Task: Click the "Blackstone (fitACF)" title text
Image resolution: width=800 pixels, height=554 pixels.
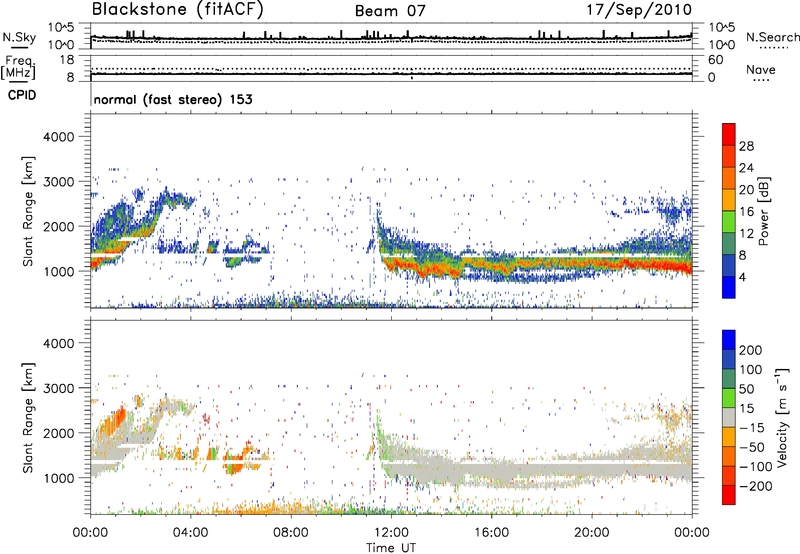Action: coord(177,9)
